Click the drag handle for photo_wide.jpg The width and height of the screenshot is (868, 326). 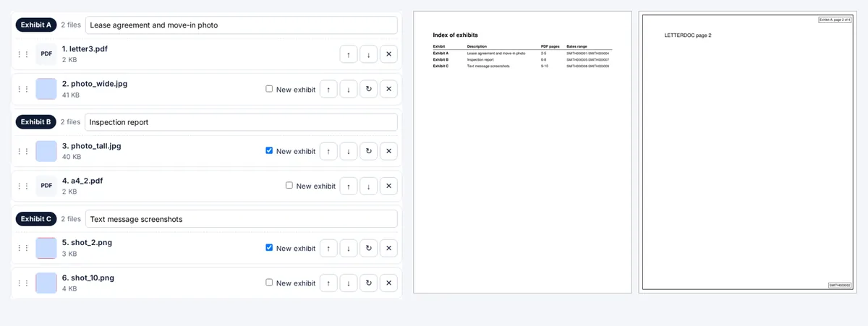click(x=23, y=90)
